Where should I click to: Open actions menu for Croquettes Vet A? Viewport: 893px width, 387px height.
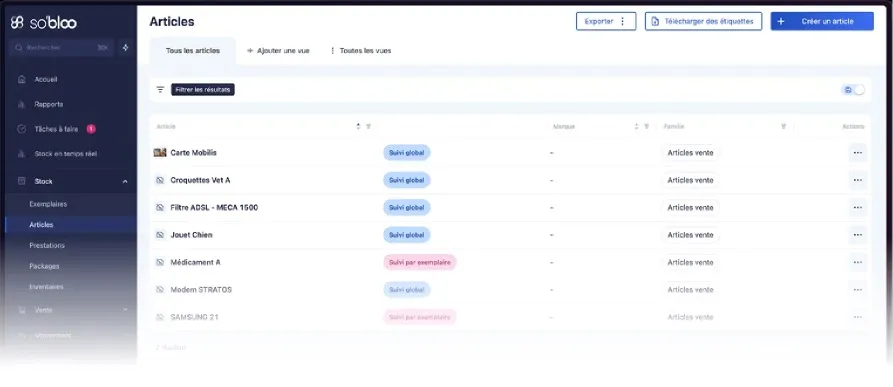click(858, 180)
